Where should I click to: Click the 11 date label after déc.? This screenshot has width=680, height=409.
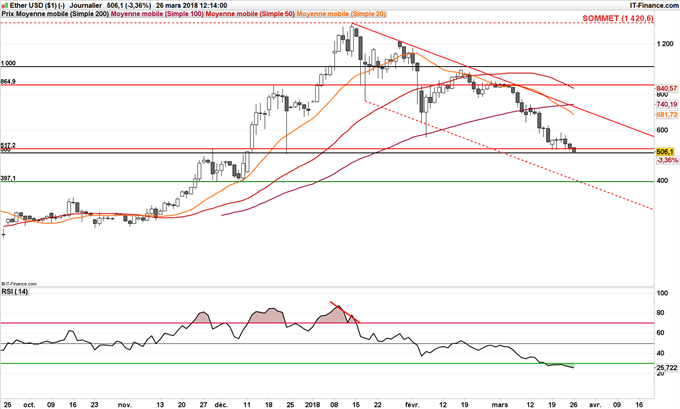tap(247, 405)
